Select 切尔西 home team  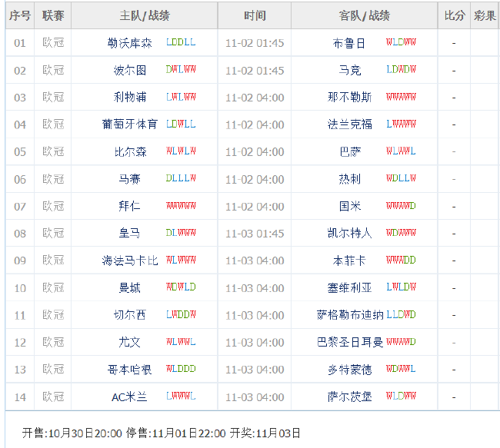(x=129, y=315)
